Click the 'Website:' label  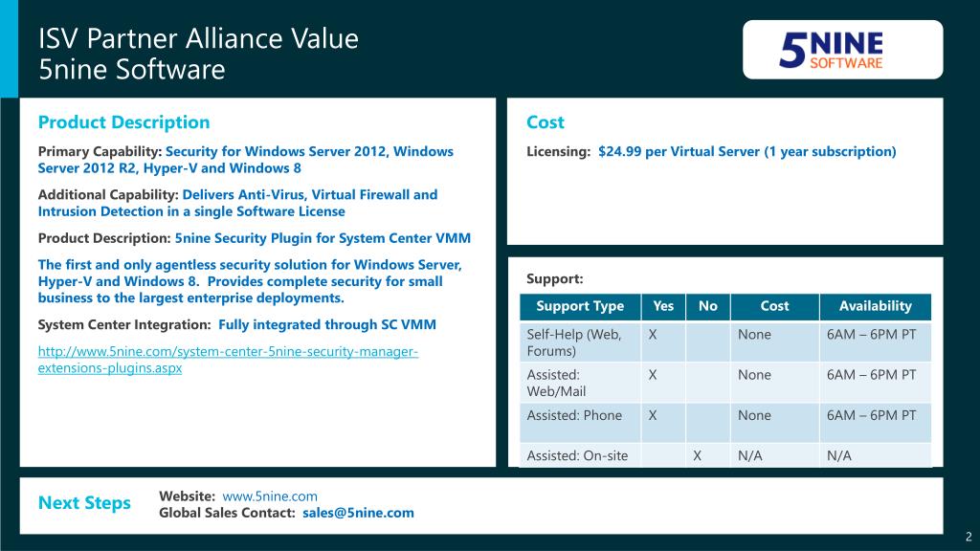click(187, 496)
